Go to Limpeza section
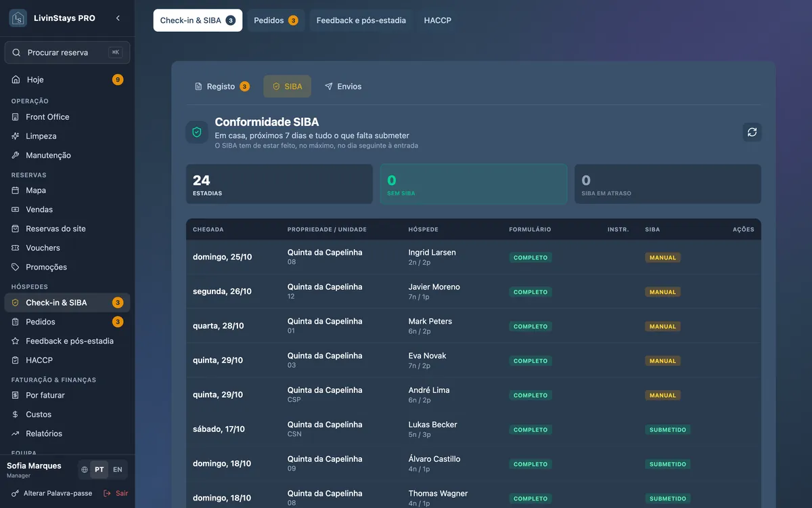The height and width of the screenshot is (508, 812). [x=67, y=136]
